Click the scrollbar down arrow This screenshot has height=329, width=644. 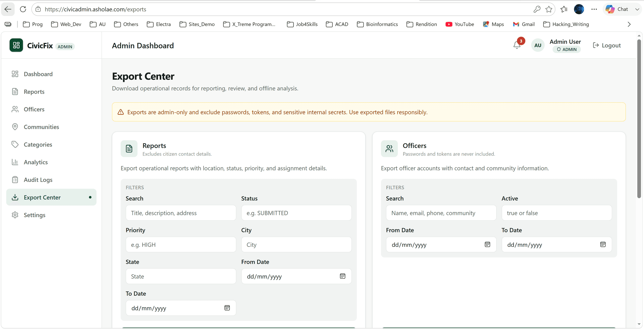pyautogui.click(x=639, y=324)
